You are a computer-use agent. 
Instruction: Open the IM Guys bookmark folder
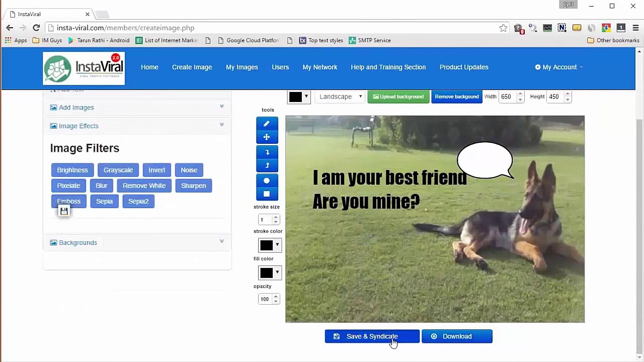[47, 40]
